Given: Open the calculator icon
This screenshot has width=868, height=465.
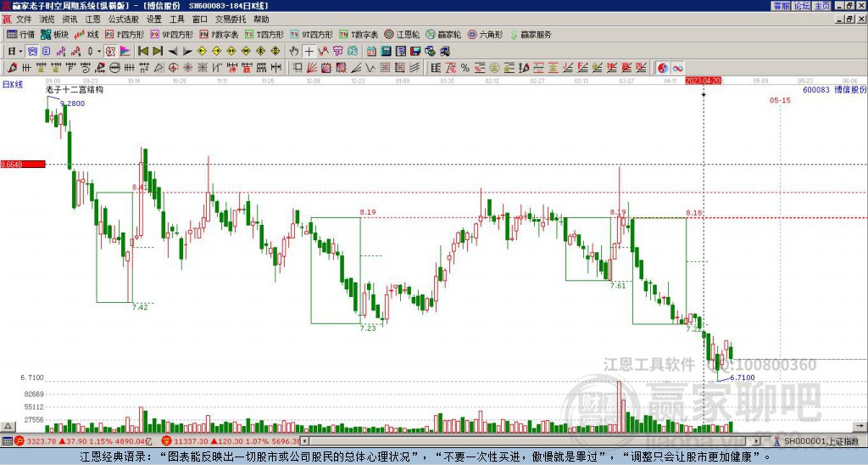Looking at the screenshot, I should point(387,52).
